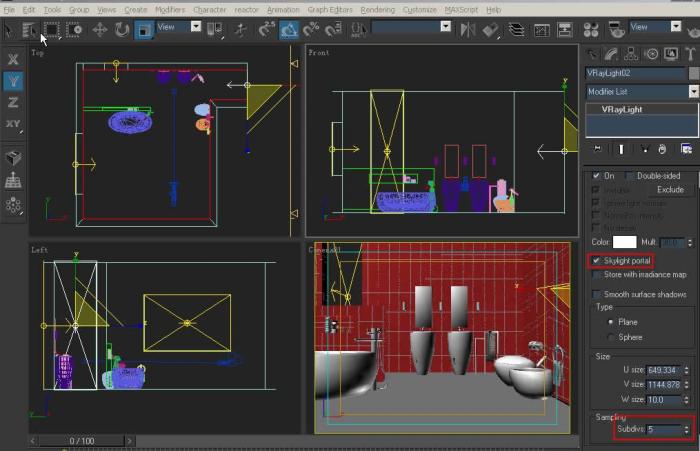The image size is (700, 451).
Task: Restrict transform to XY plane
Action: (x=13, y=124)
